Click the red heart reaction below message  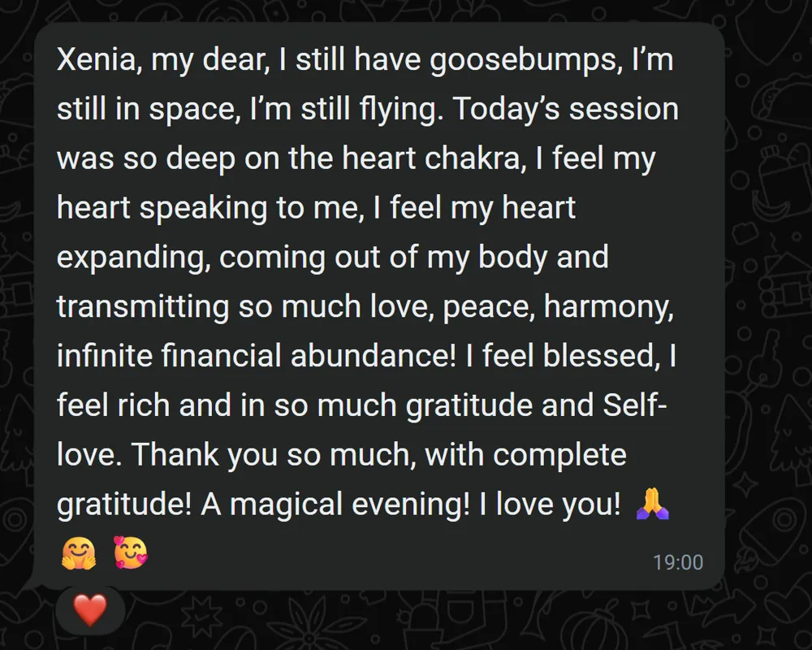point(90,610)
